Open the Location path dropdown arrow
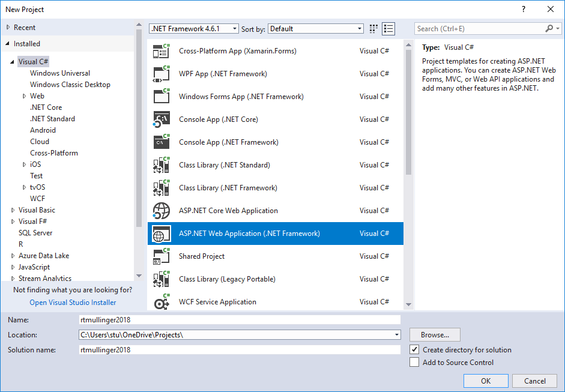The width and height of the screenshot is (565, 392). tap(396, 335)
